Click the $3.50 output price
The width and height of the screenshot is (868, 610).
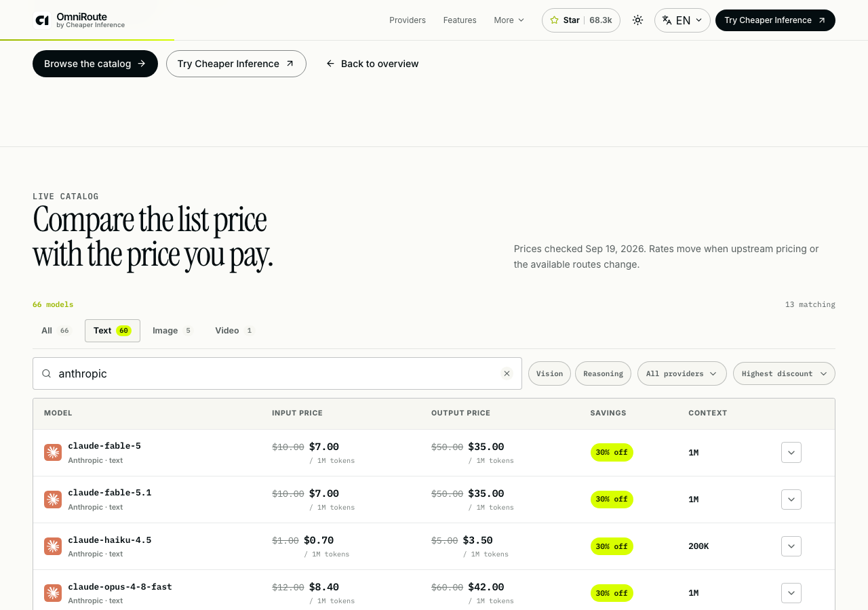(478, 540)
